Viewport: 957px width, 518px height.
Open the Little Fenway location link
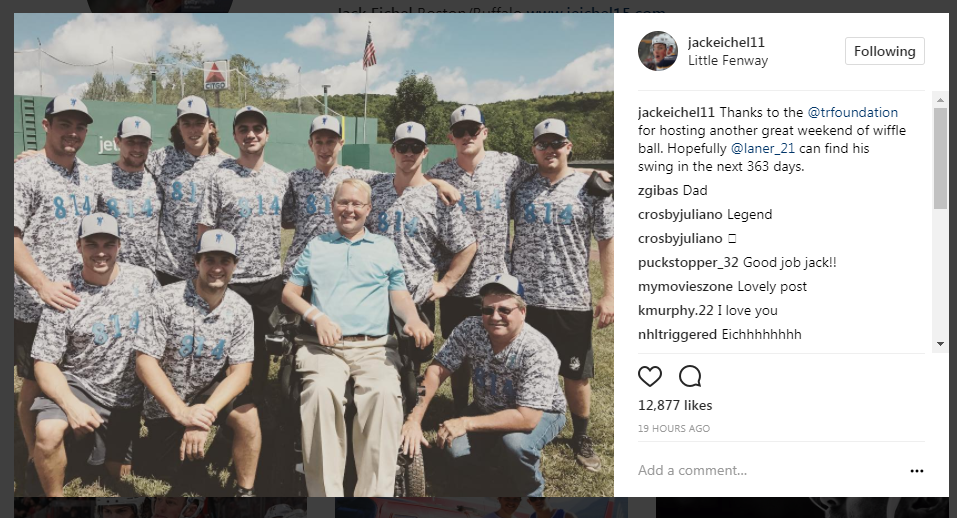point(728,60)
